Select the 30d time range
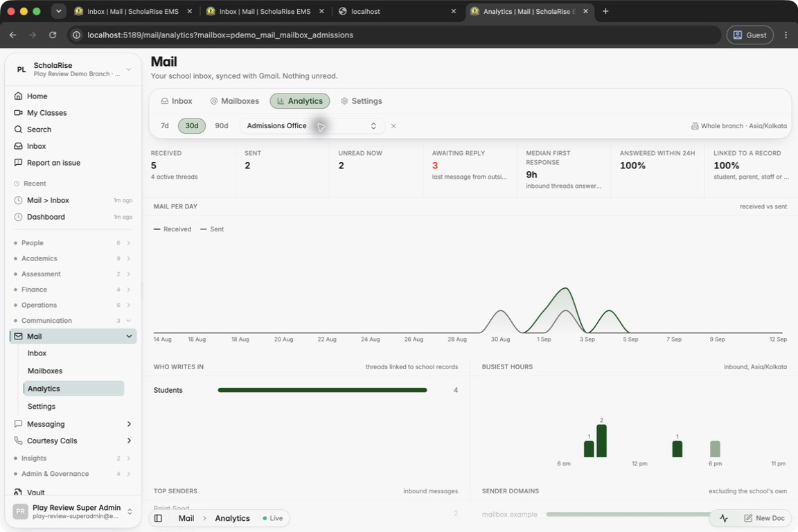The height and width of the screenshot is (532, 798). click(x=192, y=126)
